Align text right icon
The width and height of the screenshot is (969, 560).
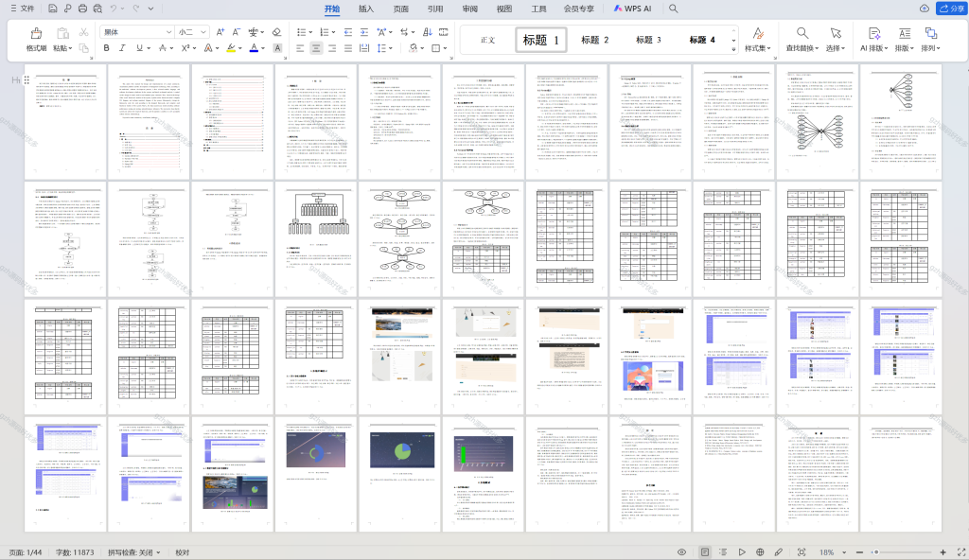(332, 48)
